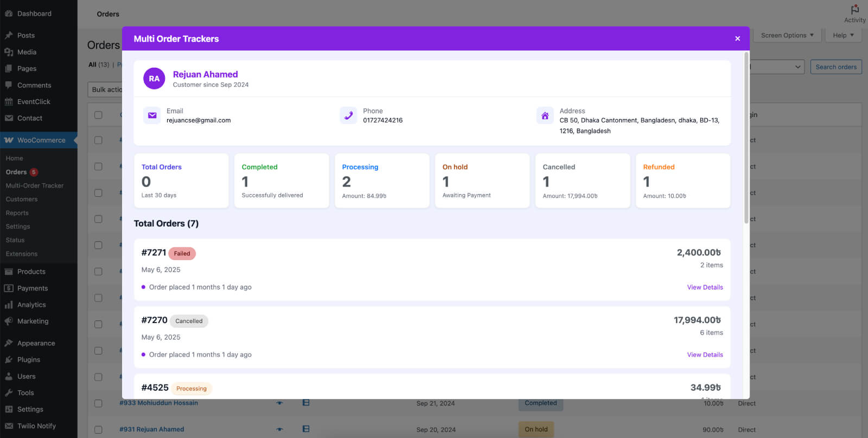
Task: Click the purple email icon in customer card
Action: [152, 115]
